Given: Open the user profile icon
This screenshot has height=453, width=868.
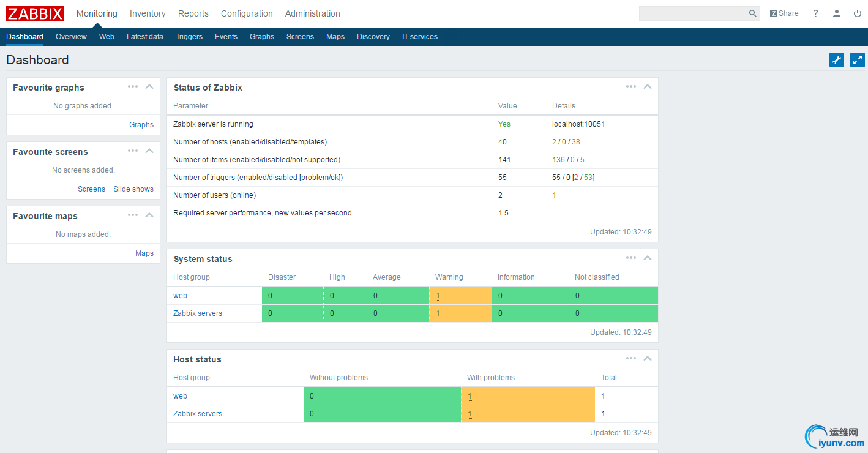Looking at the screenshot, I should click(x=837, y=13).
